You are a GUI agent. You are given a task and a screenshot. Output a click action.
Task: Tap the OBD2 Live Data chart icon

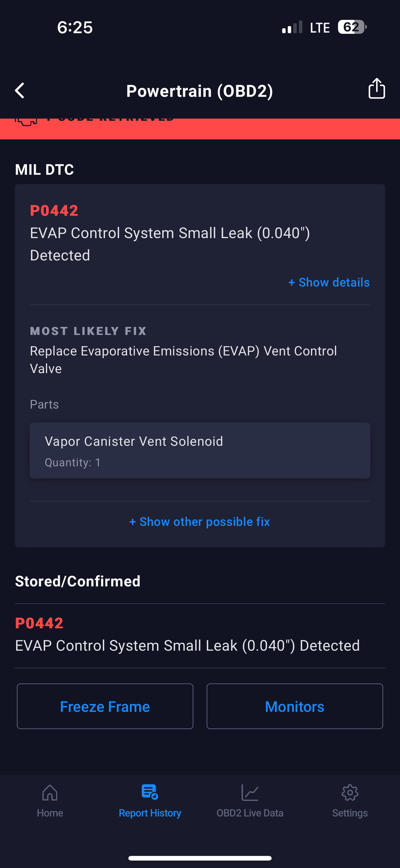click(250, 793)
